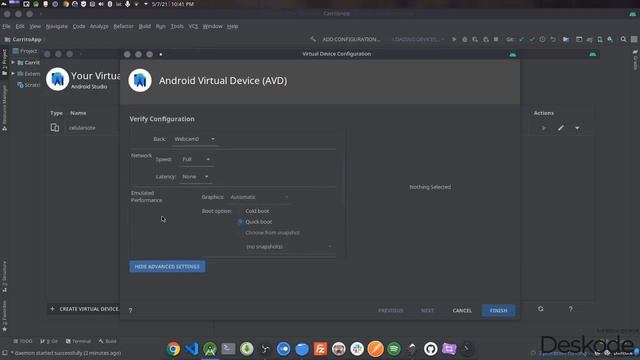Open Terminal emulator from the dock
Image resolution: width=640 pixels, height=360 pixels.
click(228, 349)
